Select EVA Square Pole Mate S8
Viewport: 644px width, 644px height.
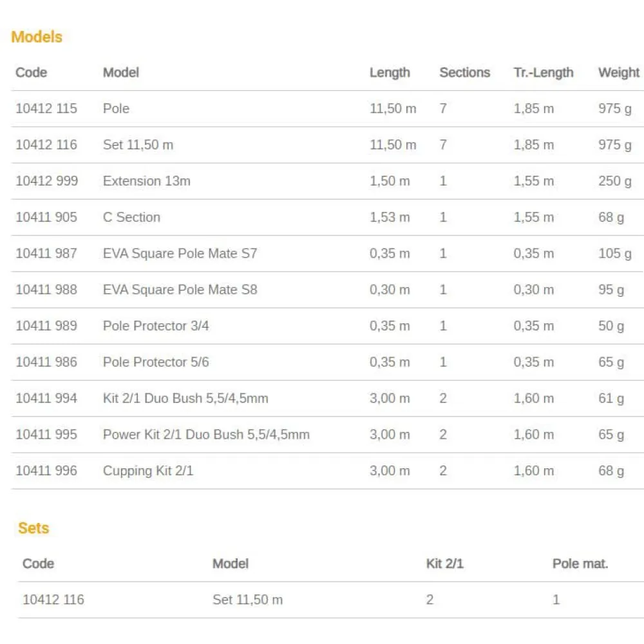coord(180,290)
